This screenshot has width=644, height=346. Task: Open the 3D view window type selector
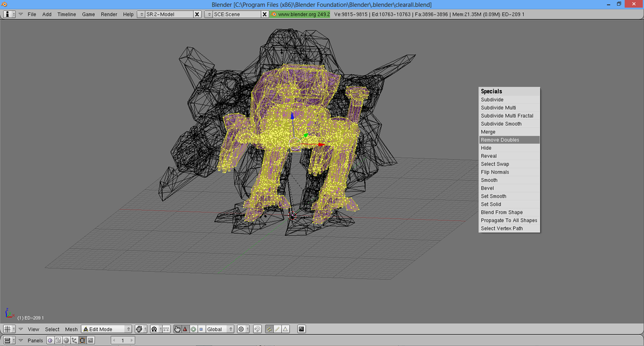coord(9,329)
